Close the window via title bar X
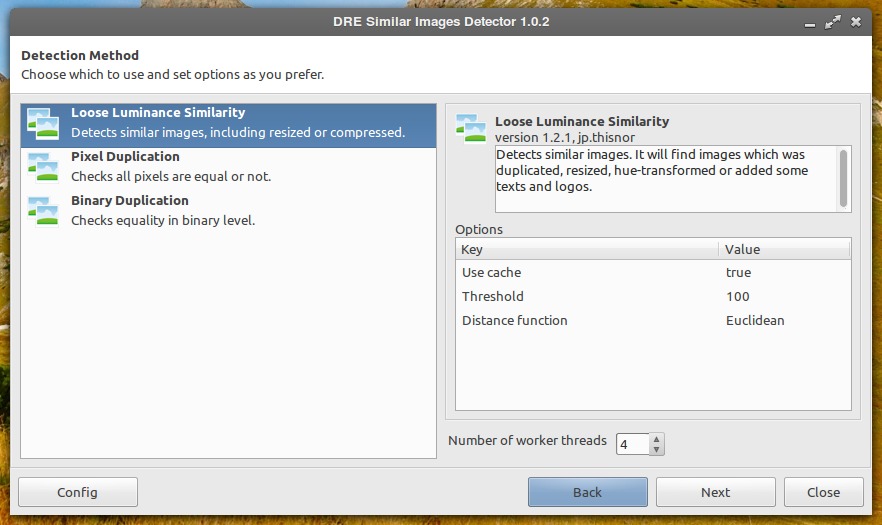 click(856, 22)
